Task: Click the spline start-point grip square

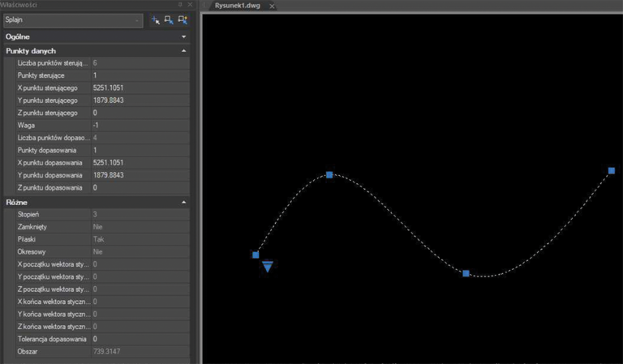Action: [x=256, y=255]
